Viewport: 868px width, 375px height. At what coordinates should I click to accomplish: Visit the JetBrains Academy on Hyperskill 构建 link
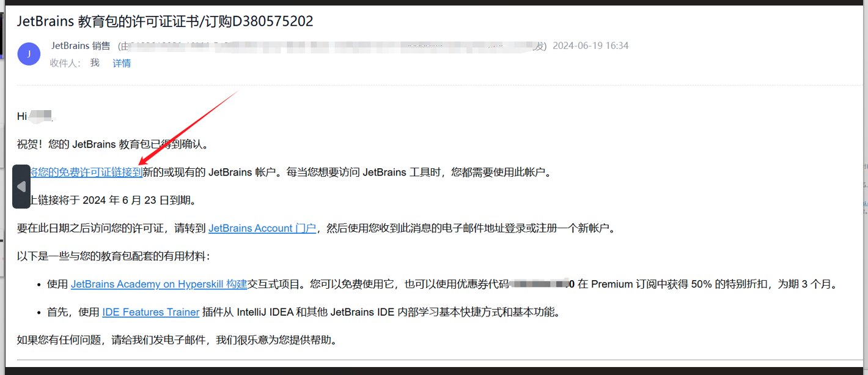pyautogui.click(x=159, y=284)
